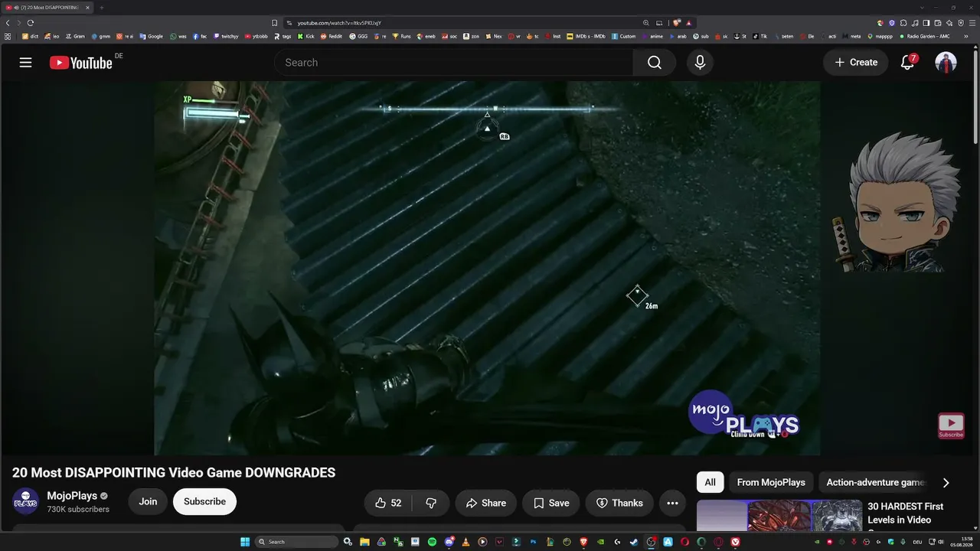Viewport: 980px width, 551px height.
Task: Open the Brave Shields lion icon
Action: (677, 23)
